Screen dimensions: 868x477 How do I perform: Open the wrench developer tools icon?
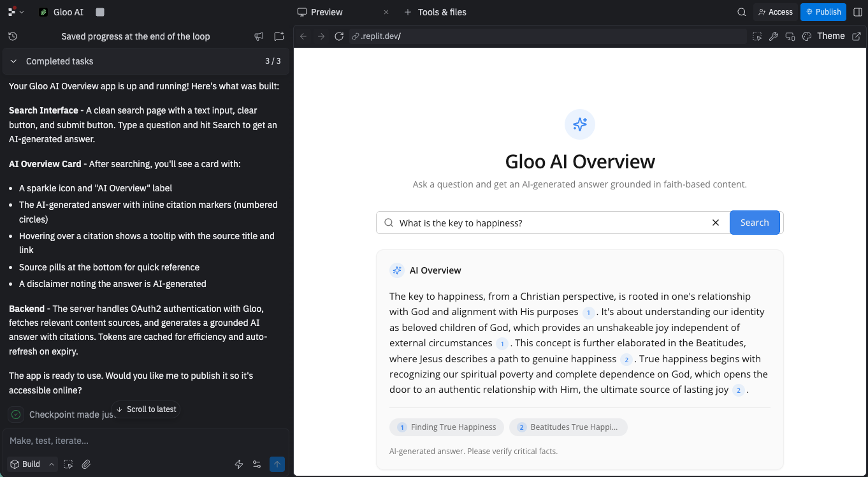point(774,36)
